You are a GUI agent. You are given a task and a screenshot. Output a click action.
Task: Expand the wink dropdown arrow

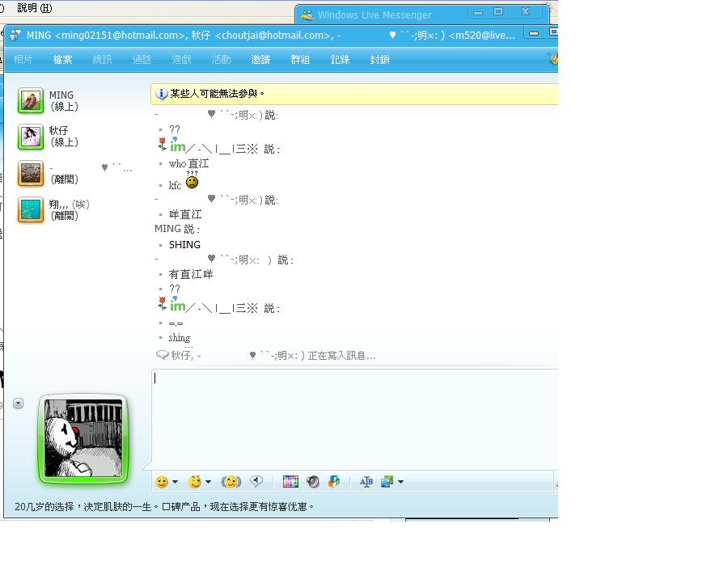(x=208, y=482)
